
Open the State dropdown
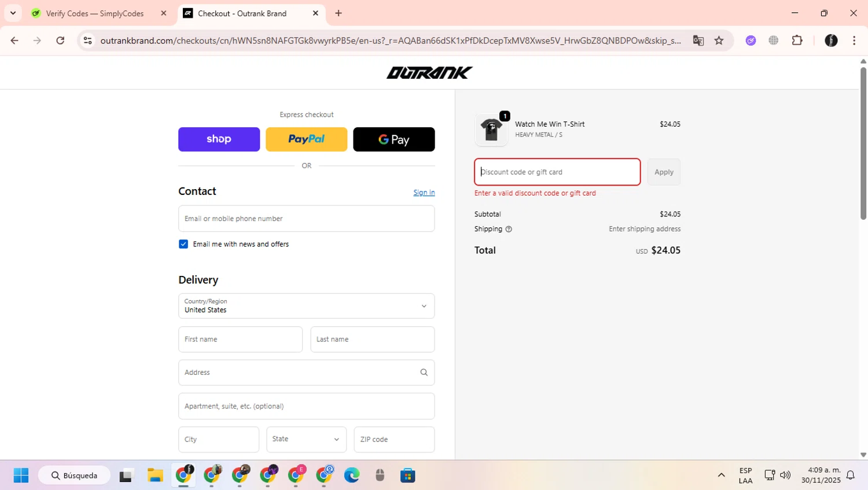tap(306, 440)
